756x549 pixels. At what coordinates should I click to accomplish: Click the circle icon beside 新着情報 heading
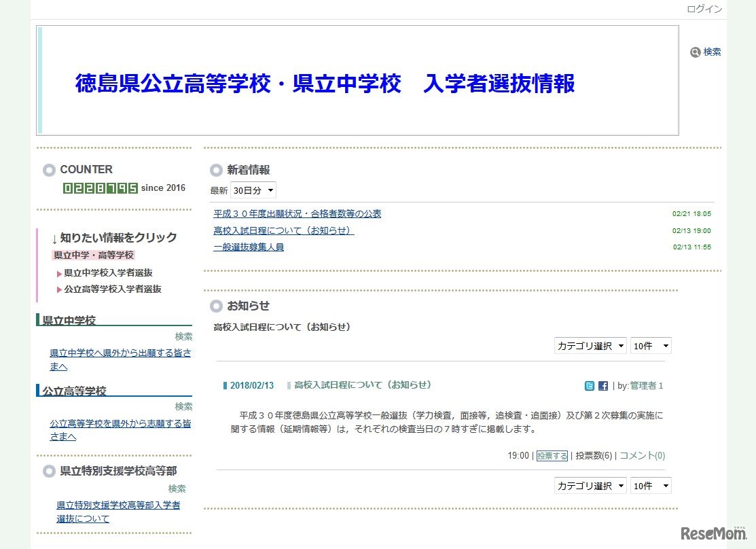click(x=217, y=171)
